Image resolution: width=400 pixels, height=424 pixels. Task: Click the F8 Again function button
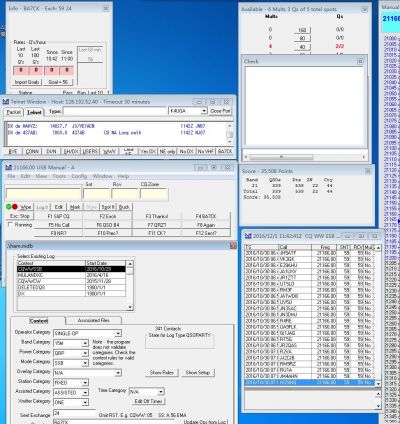point(206,225)
